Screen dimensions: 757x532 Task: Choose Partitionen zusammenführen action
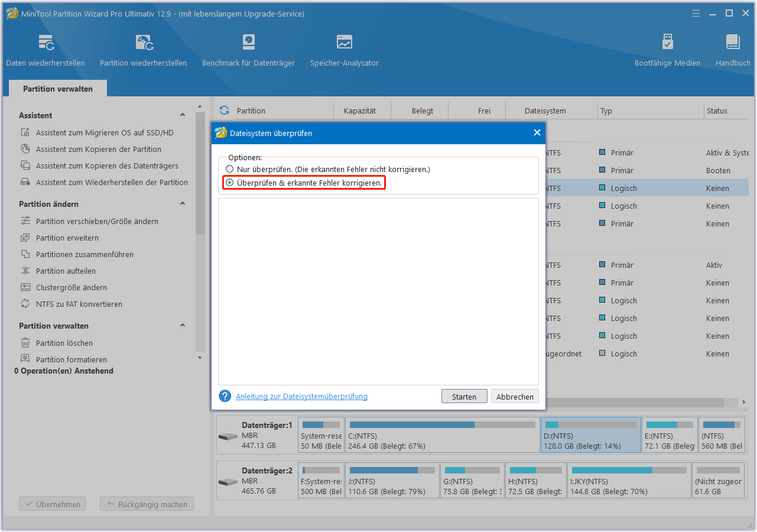[x=85, y=255]
